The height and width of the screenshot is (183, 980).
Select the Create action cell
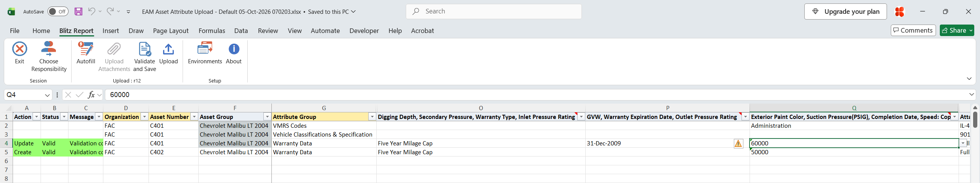tap(27, 152)
